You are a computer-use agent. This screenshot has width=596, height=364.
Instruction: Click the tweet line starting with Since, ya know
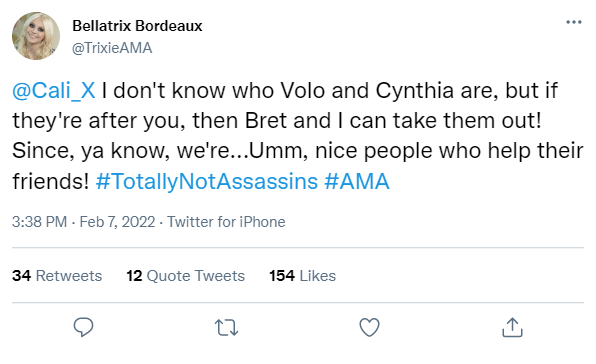tap(298, 151)
